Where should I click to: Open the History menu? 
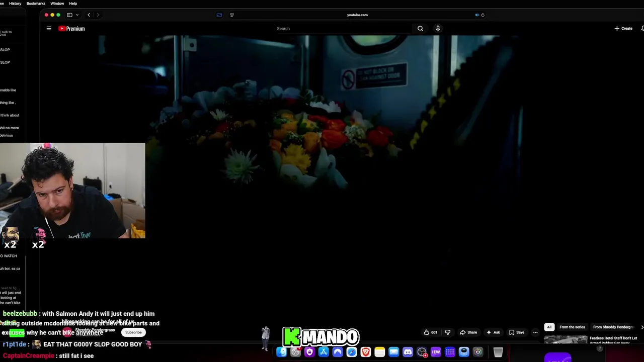point(15,4)
